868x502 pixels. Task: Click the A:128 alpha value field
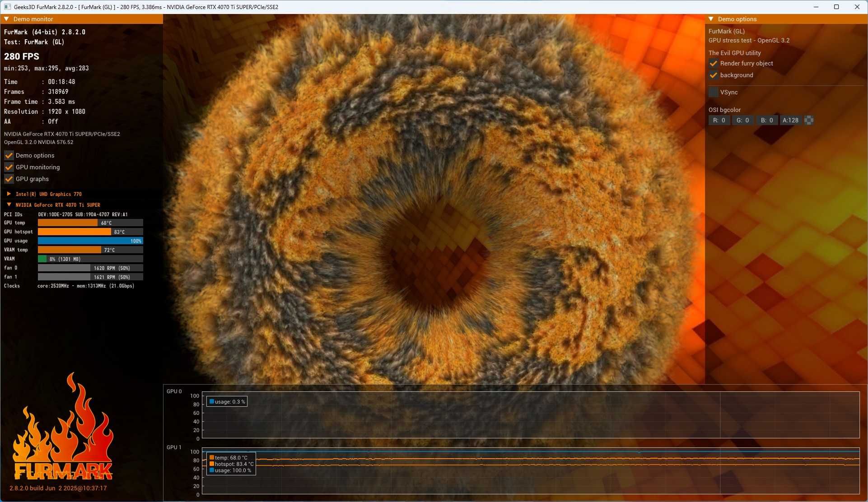click(791, 120)
